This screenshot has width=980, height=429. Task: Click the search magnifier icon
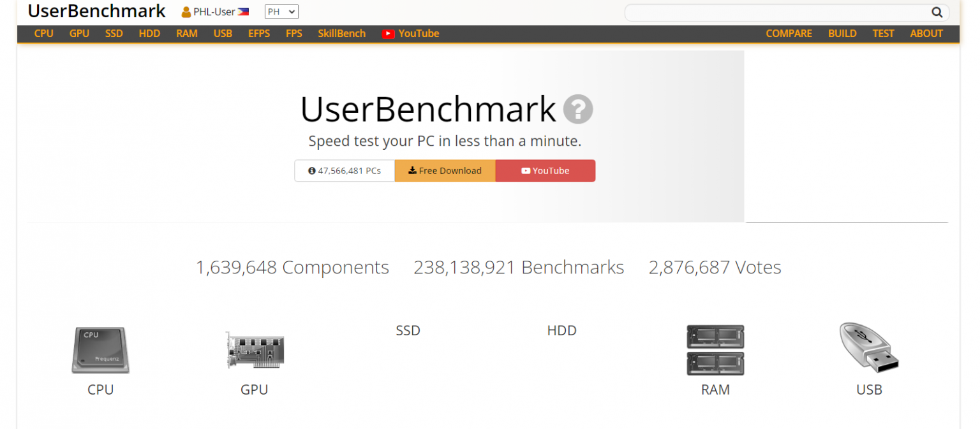coord(937,12)
